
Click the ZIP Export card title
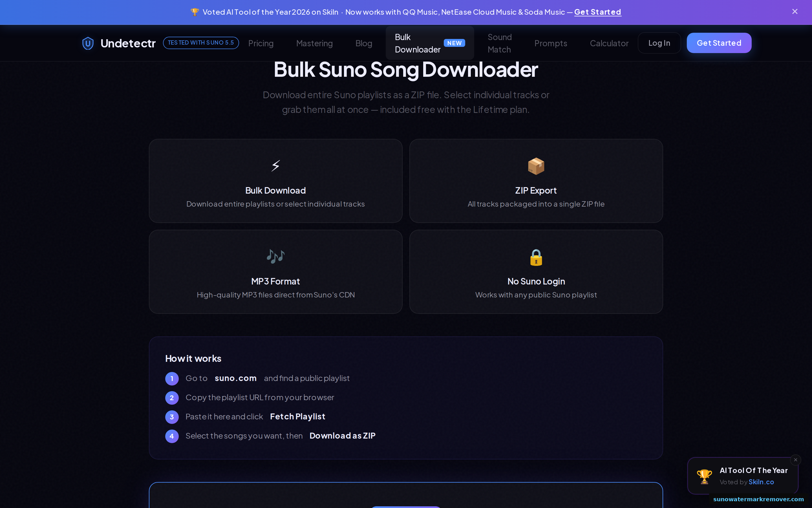[536, 190]
